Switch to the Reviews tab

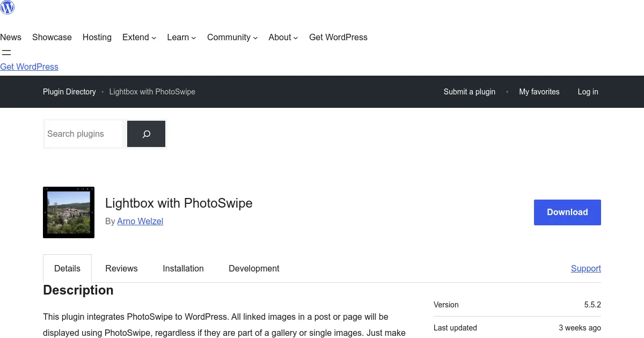click(x=121, y=269)
